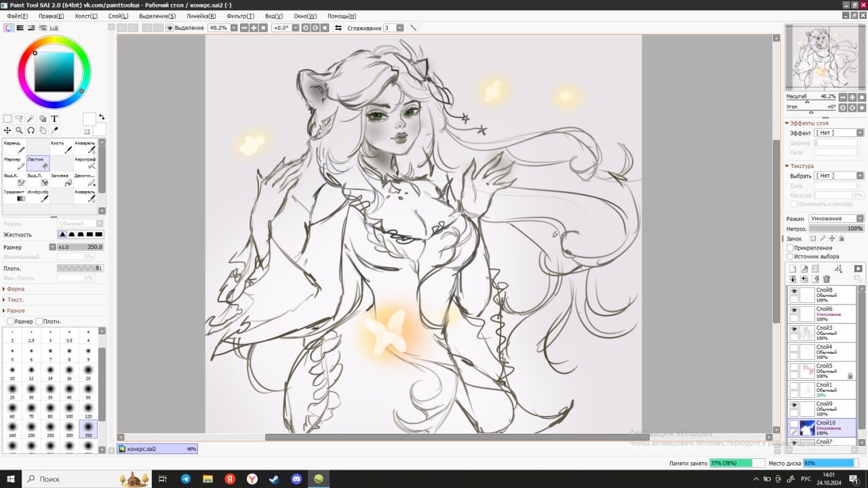Activate the Eyedropper color picker tool
This screenshot has width=868, height=488.
click(55, 130)
